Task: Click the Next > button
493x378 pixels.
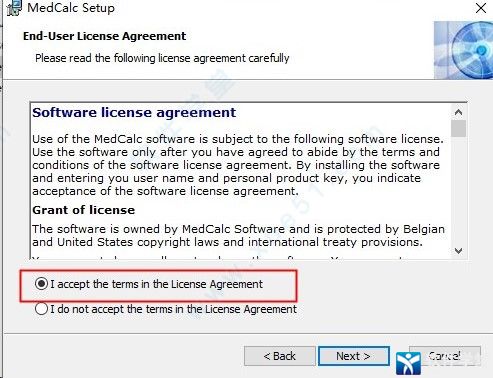Action: [x=354, y=356]
